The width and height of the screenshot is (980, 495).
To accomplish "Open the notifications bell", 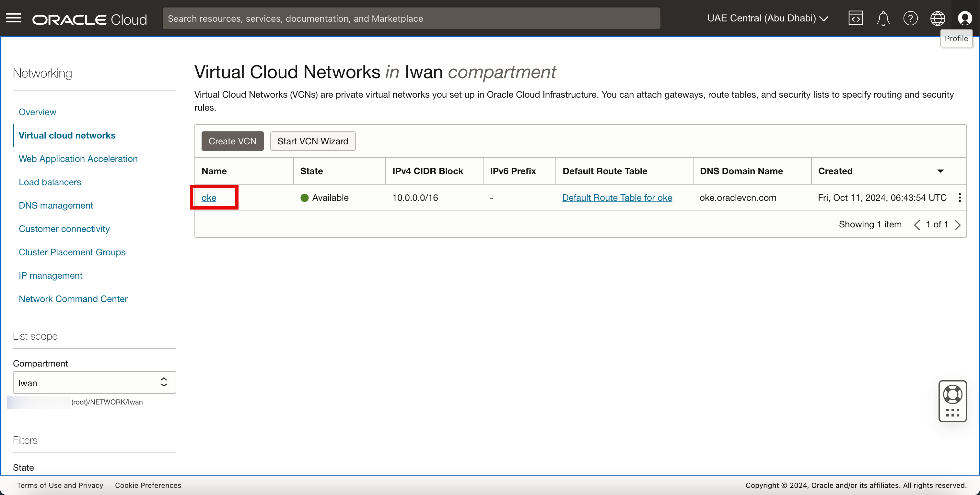I will [882, 18].
